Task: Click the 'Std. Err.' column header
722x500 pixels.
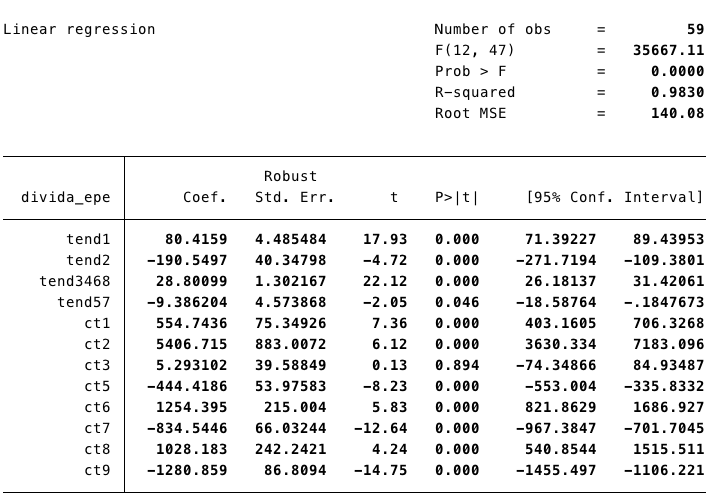Action: (x=294, y=197)
